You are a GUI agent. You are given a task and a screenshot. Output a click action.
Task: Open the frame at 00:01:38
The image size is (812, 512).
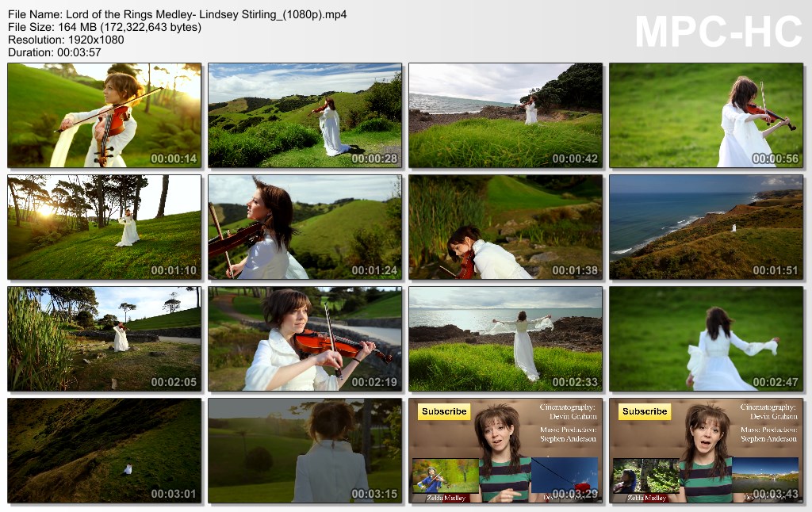[x=505, y=227]
